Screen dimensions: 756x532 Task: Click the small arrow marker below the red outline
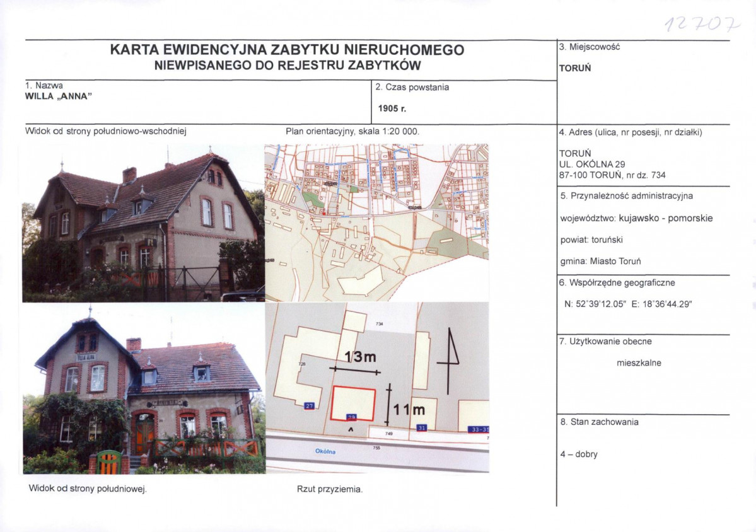pyautogui.click(x=351, y=429)
